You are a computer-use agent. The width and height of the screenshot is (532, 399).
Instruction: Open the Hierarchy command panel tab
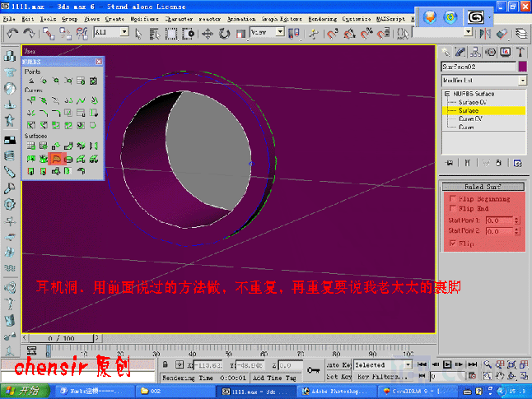pyautogui.click(x=475, y=52)
